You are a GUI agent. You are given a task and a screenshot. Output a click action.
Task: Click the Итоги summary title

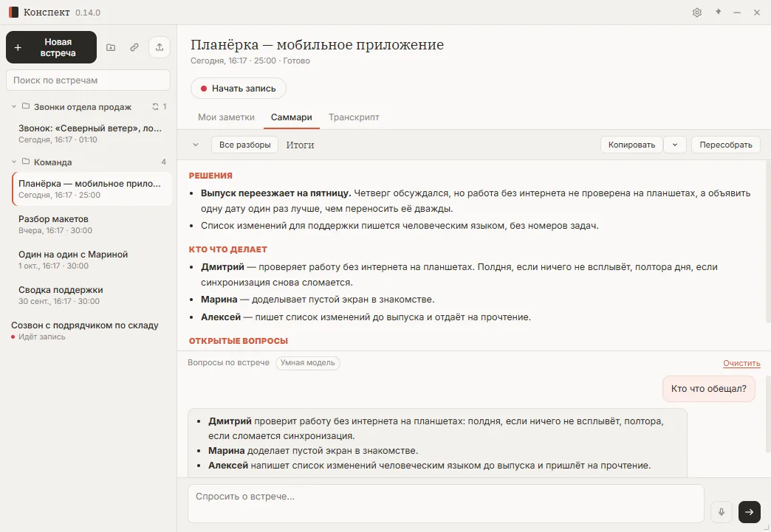point(300,145)
